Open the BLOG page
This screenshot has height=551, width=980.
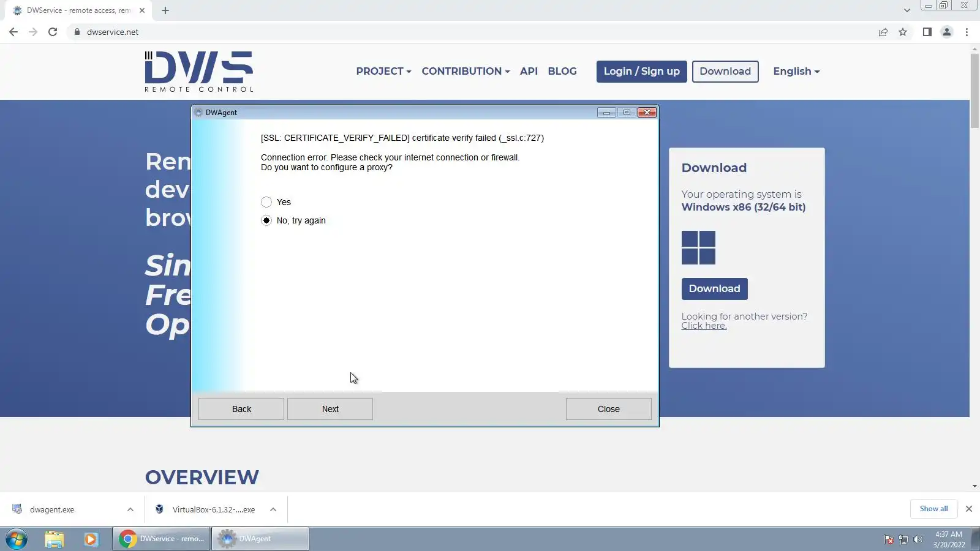pos(562,71)
